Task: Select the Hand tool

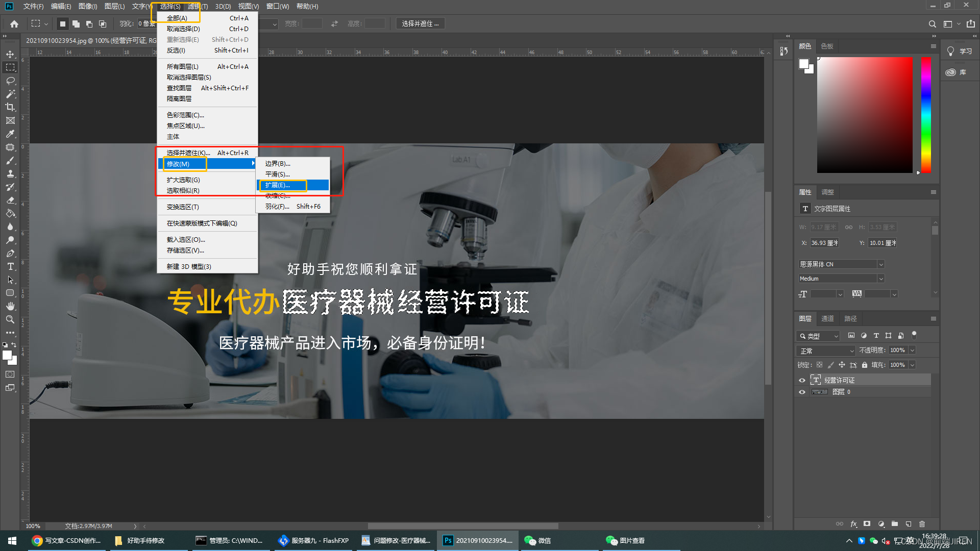Action: tap(10, 306)
